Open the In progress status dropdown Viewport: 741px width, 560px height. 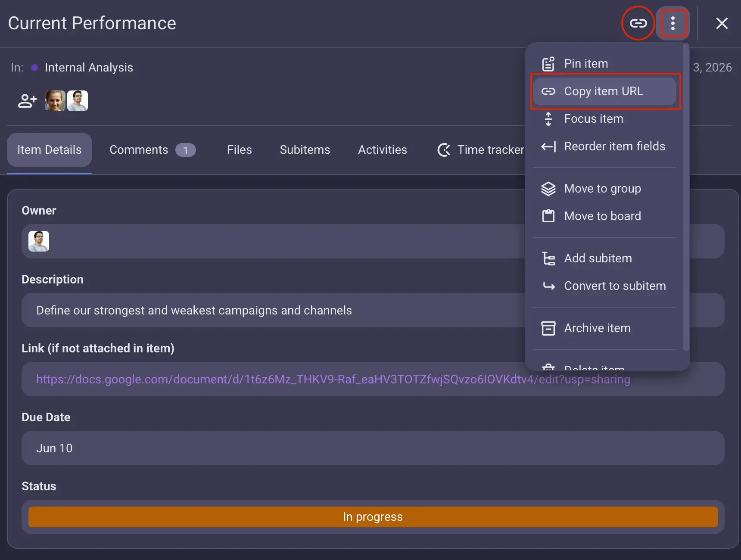tap(373, 517)
